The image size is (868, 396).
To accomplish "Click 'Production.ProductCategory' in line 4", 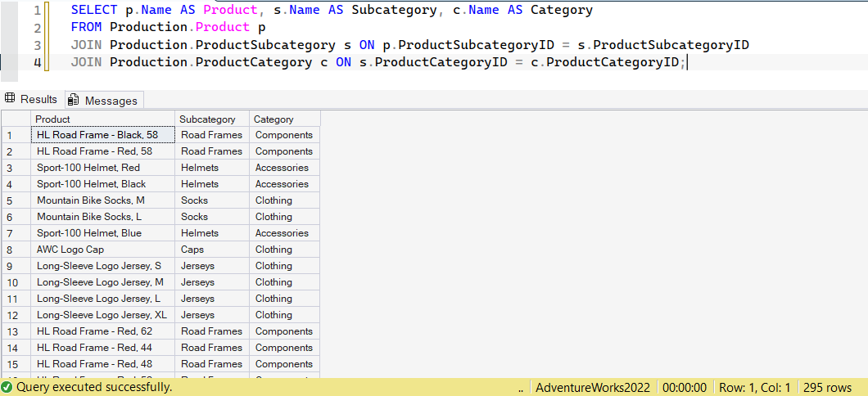I will coord(211,62).
